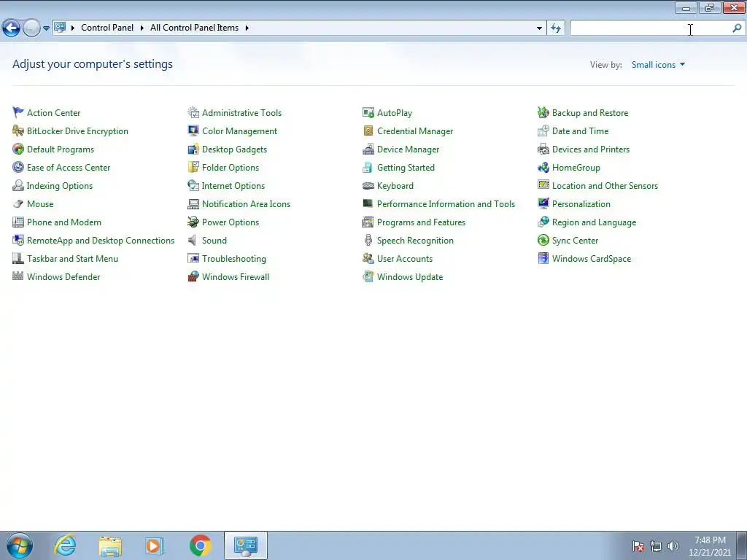Go back with the Back button

point(11,28)
